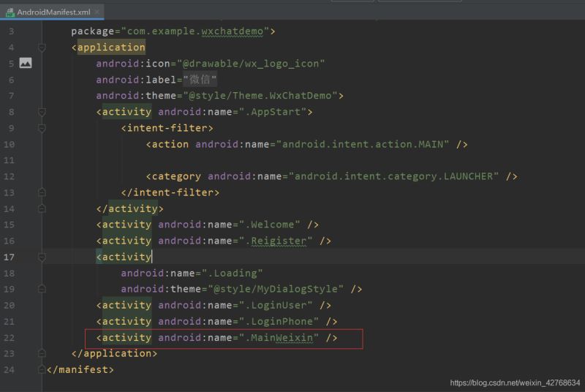Click the "@style/MyDialogStyle" theme value

tap(276, 289)
